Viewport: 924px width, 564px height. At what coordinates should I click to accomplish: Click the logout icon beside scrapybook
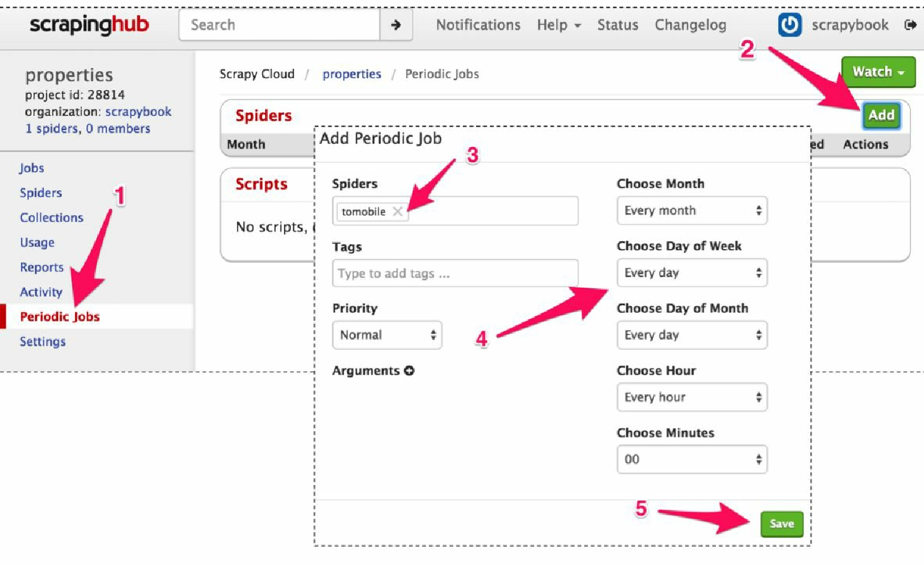click(910, 25)
